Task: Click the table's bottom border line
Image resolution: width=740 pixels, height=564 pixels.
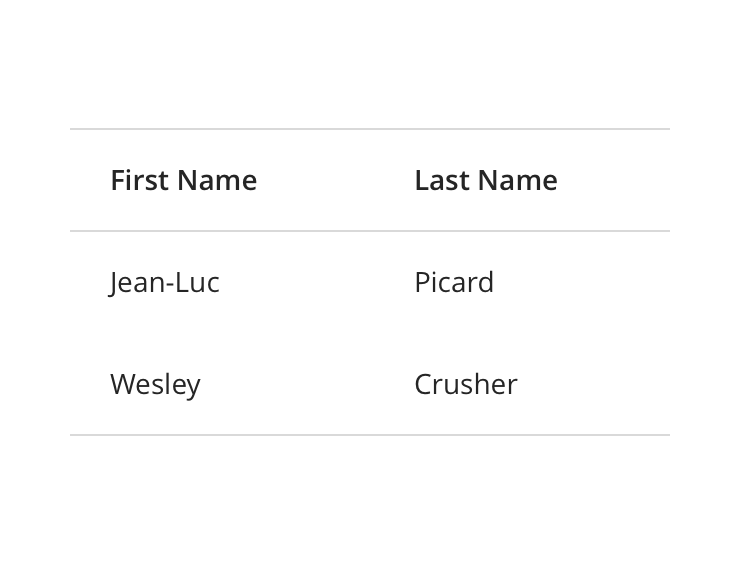Action: [x=370, y=435]
